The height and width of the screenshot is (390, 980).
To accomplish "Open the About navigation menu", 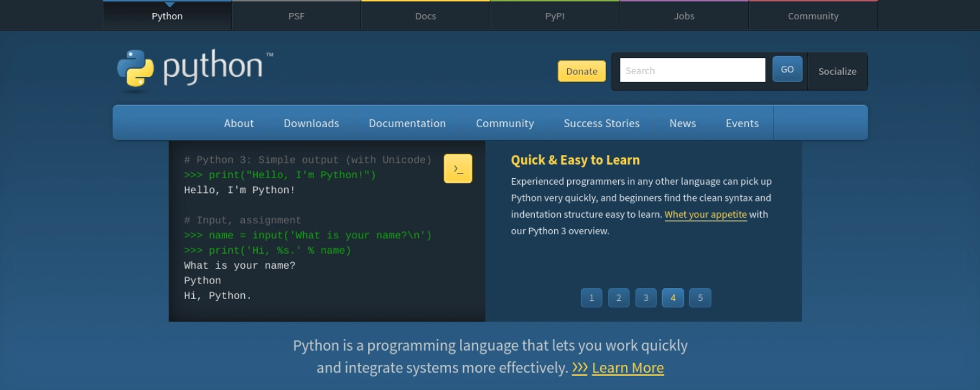I will click(x=238, y=123).
